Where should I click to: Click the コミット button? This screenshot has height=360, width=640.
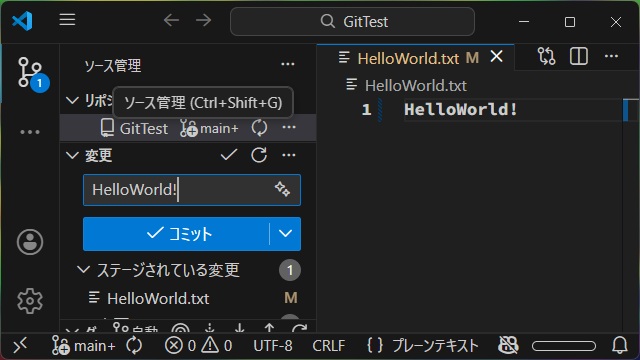click(x=176, y=234)
